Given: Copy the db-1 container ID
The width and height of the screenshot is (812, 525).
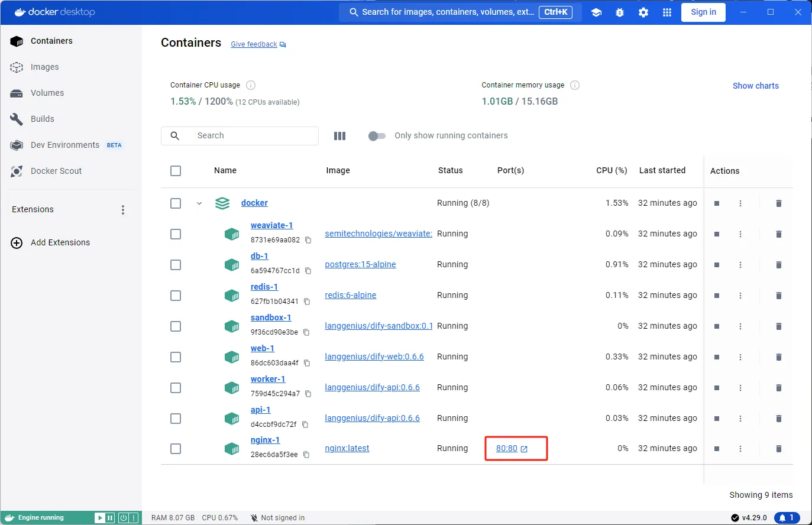Looking at the screenshot, I should coord(308,271).
